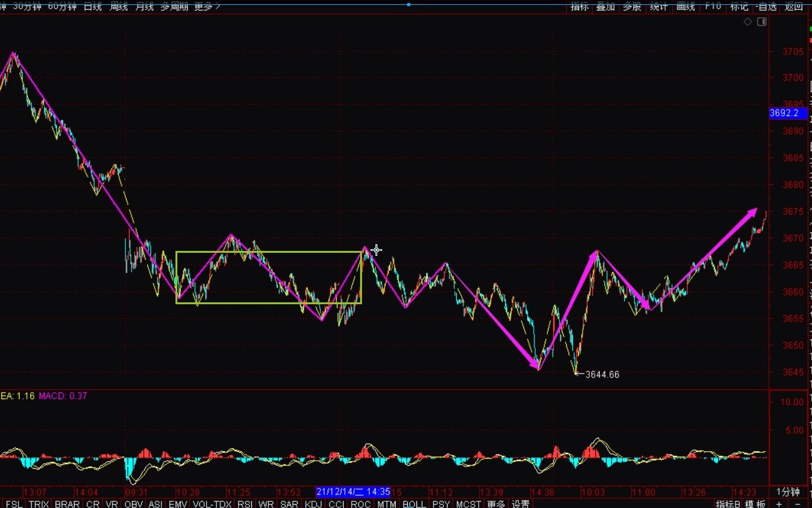
Task: Select the BRAR indicator tab
Action: pos(67,504)
